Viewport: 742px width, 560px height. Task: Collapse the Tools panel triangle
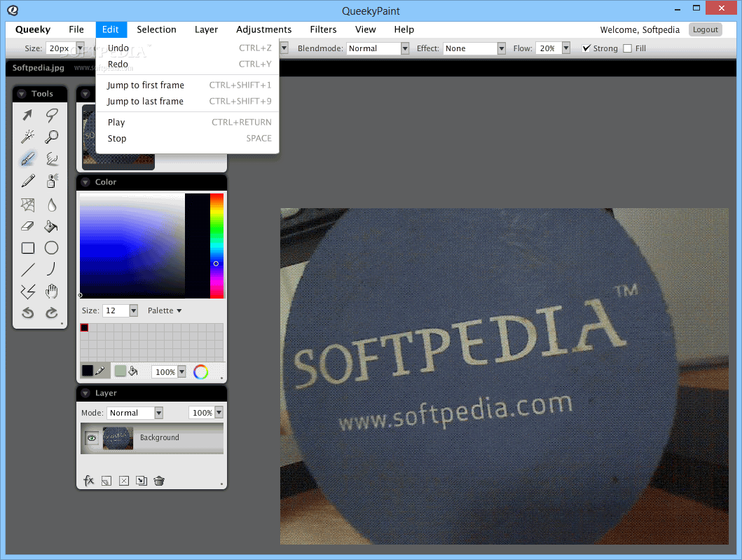coord(21,94)
